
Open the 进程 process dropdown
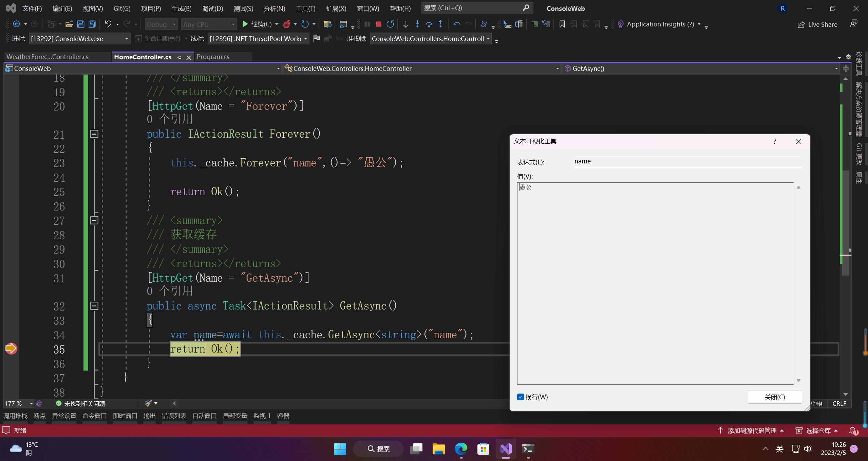(x=126, y=39)
